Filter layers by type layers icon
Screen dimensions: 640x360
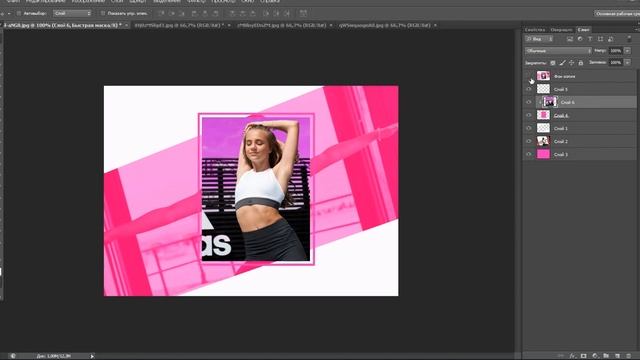[590, 39]
